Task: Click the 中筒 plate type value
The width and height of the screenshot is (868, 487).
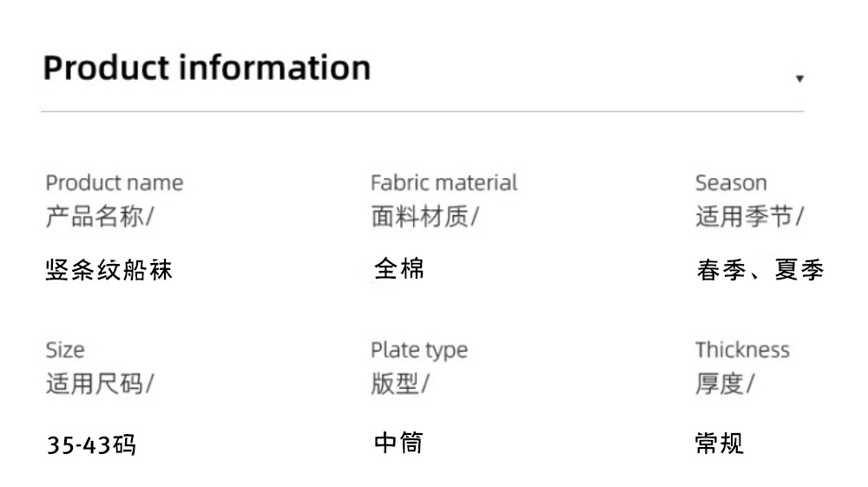Action: coord(398,444)
